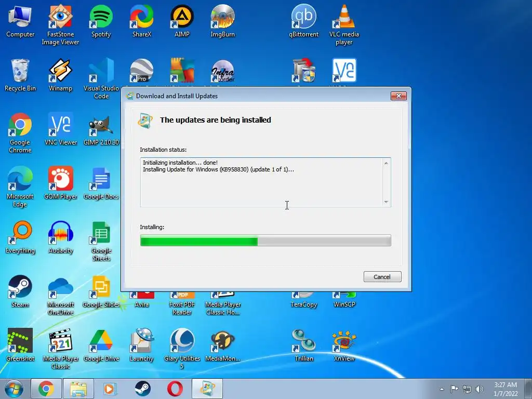The image size is (532, 399).
Task: Click 'The updates are being installed' heading
Action: tap(216, 120)
